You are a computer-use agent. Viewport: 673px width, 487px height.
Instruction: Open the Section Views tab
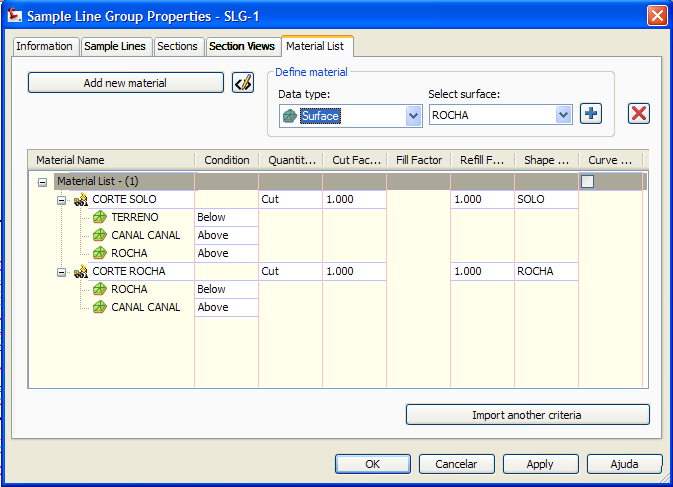pos(242,46)
